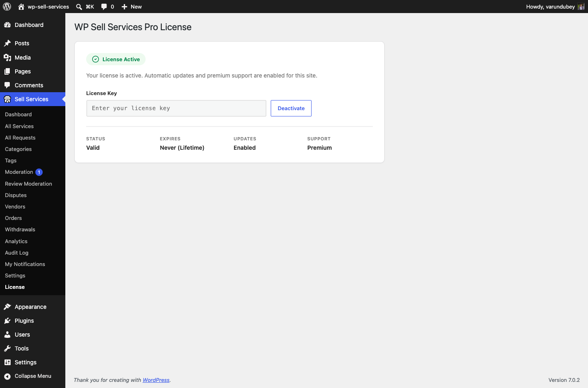Click the Premium support value
588x388 pixels.
click(320, 148)
